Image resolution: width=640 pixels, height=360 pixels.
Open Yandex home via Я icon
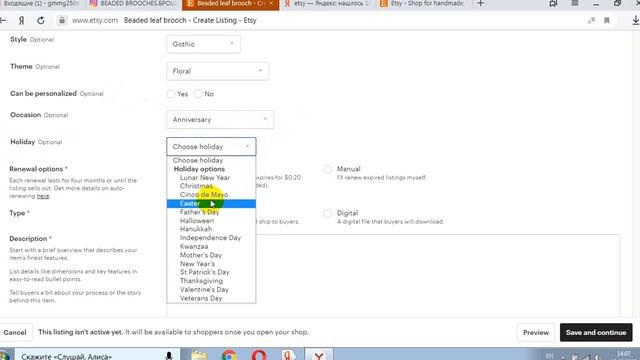[21, 20]
